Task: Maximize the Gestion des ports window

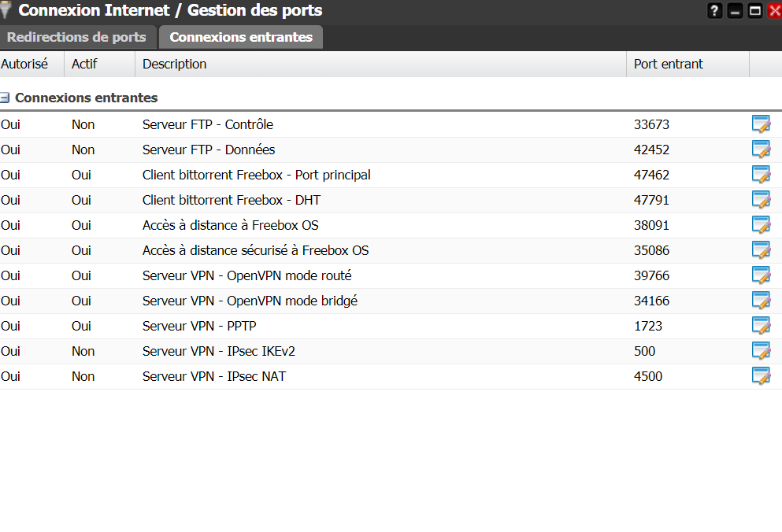Action: coord(754,11)
